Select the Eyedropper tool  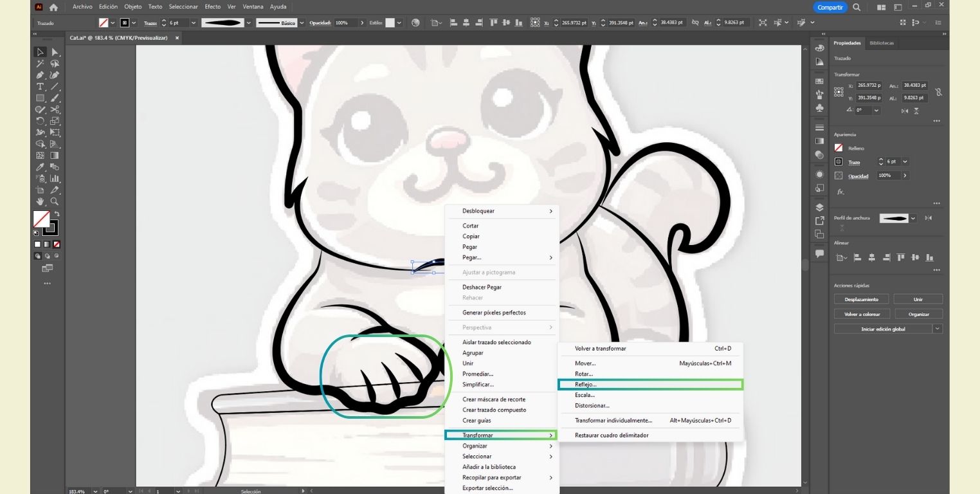(x=41, y=167)
